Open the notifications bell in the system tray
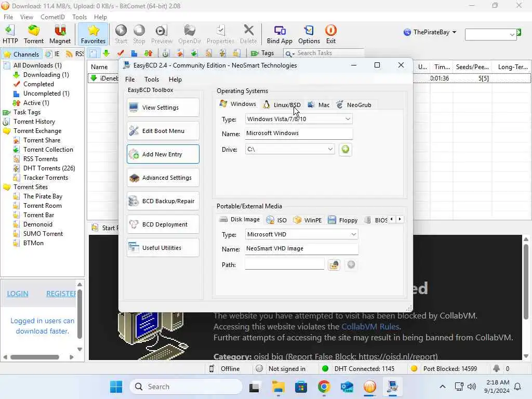The width and height of the screenshot is (532, 399). [517, 387]
